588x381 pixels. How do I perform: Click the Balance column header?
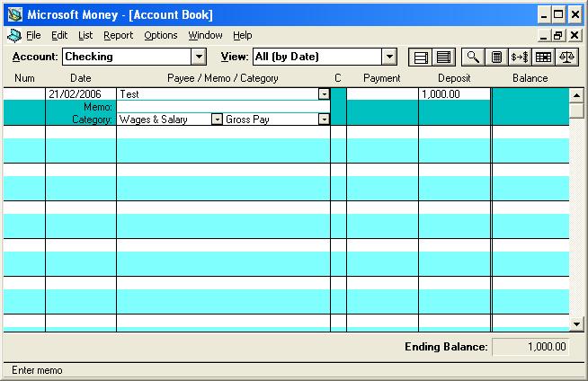click(x=530, y=78)
